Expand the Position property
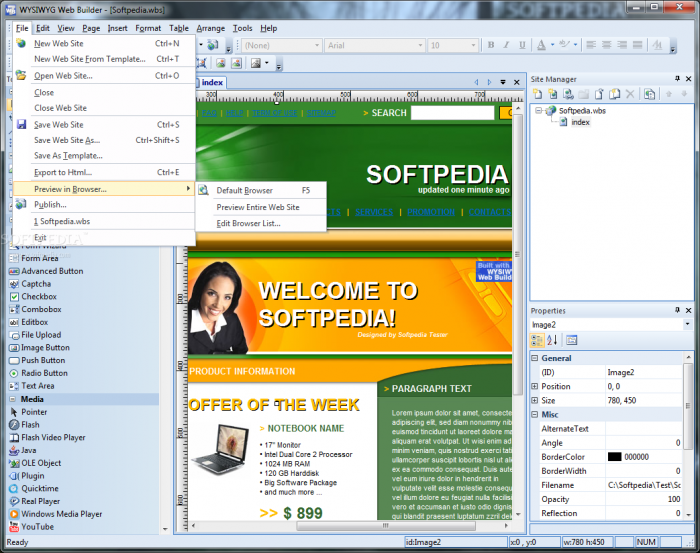700x553 pixels. (535, 386)
